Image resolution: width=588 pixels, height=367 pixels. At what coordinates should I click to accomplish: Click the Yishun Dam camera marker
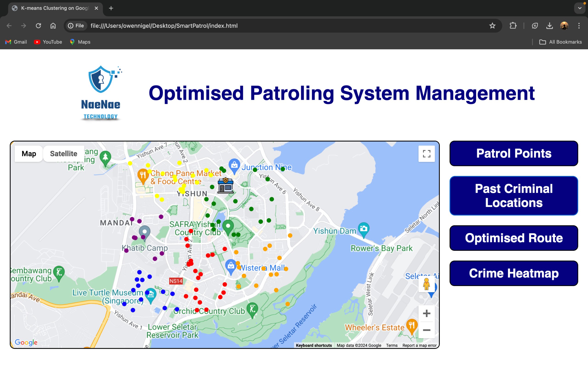pyautogui.click(x=364, y=229)
